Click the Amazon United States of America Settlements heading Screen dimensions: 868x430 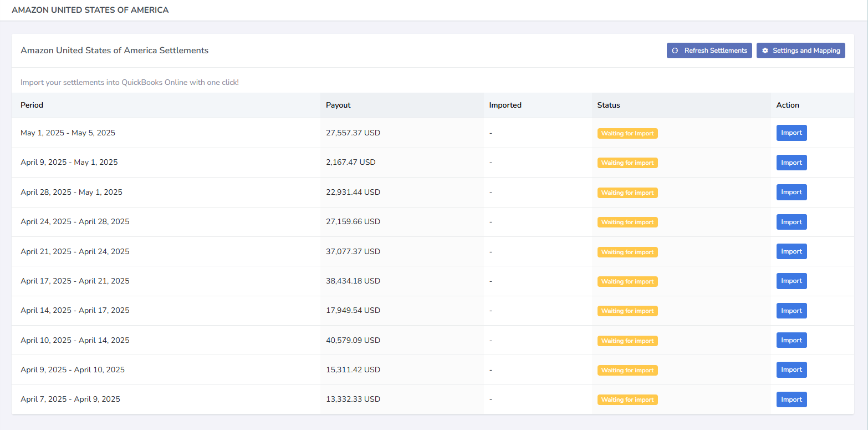(x=115, y=50)
